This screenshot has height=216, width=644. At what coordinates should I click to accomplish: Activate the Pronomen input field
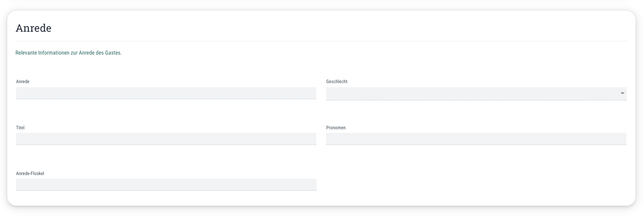click(x=476, y=139)
